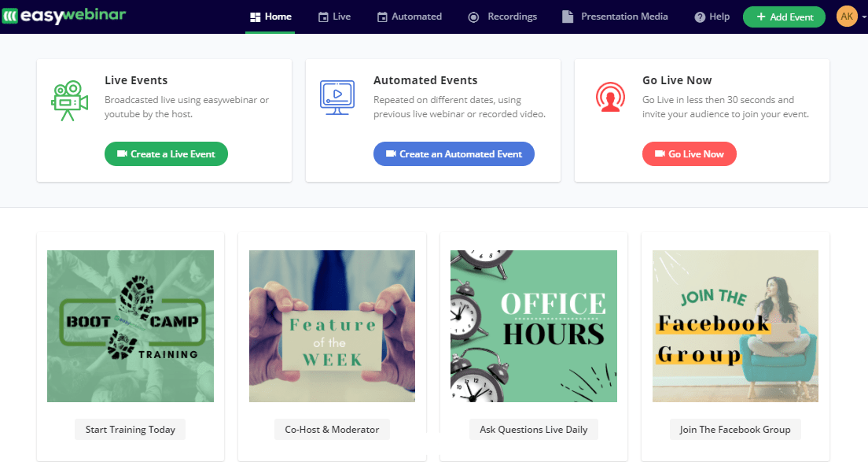Open the AK account avatar
Screen dimensions: 868x462
pos(847,17)
